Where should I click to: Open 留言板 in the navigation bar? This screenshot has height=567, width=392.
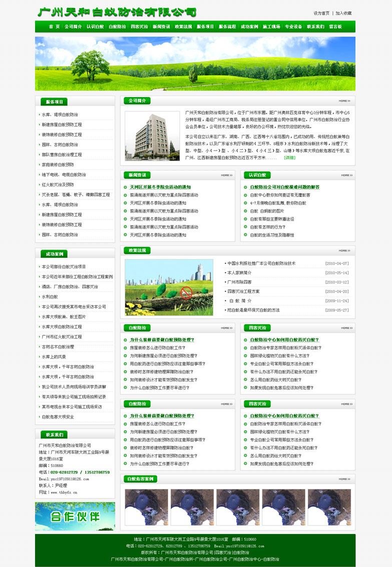coord(335,27)
